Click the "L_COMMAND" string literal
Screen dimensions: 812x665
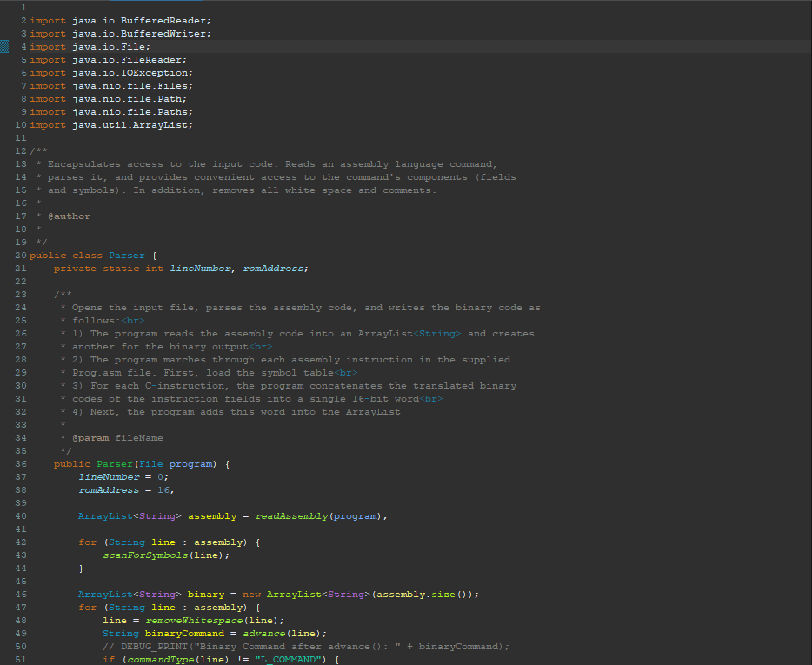(288, 659)
